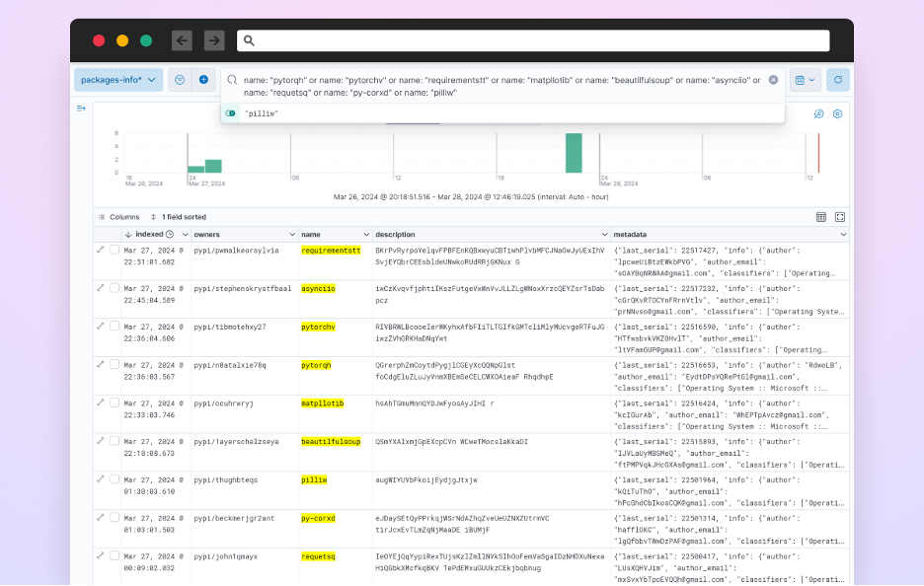Select the beautilfulsoup row checkbox
This screenshot has width=924, height=586.
point(115,441)
